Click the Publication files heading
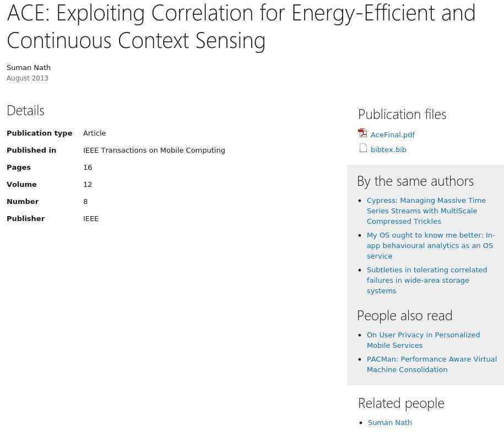Image resolution: width=504 pixels, height=441 pixels. coord(402,114)
